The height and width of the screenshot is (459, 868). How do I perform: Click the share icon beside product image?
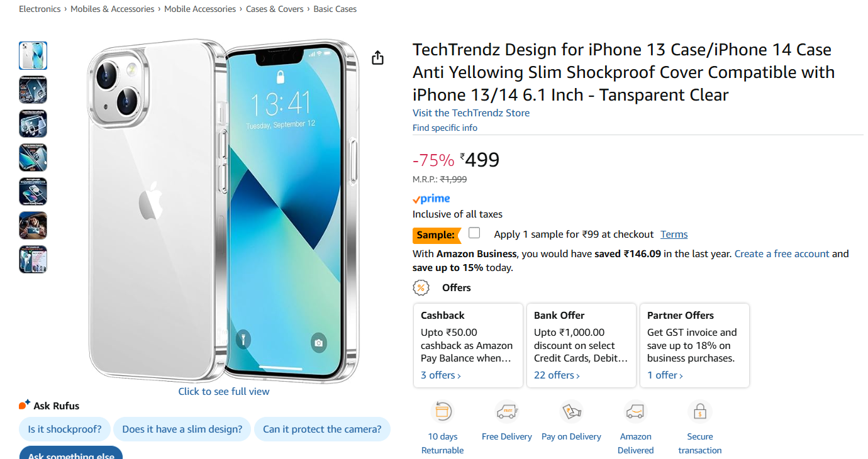click(x=377, y=58)
